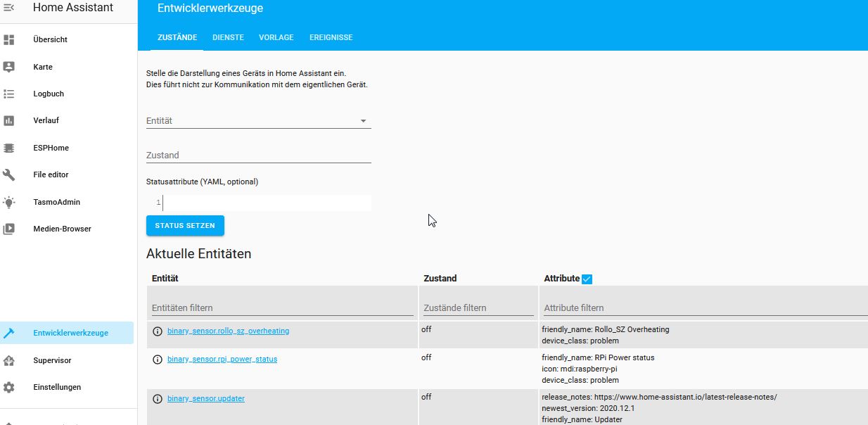Click the File editor wrench icon
Image resolution: width=868 pixels, height=425 pixels.
point(9,175)
